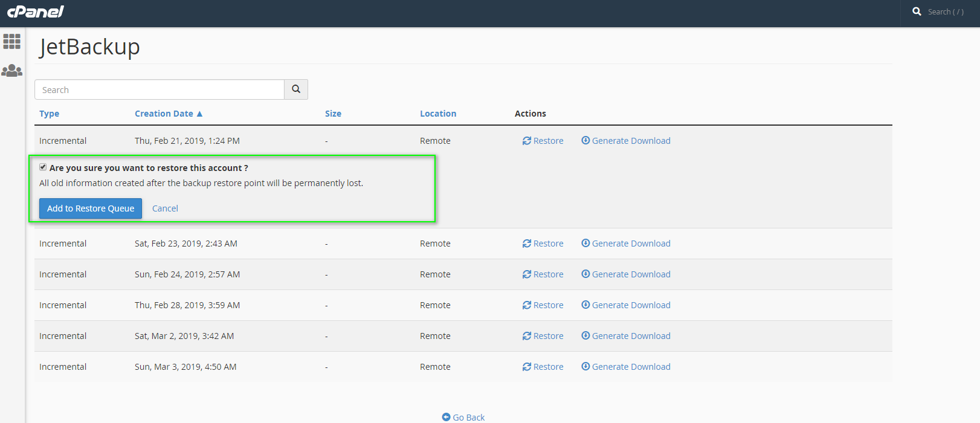Viewport: 980px width, 423px height.
Task: Click the JetBackup page heading
Action: (x=89, y=47)
